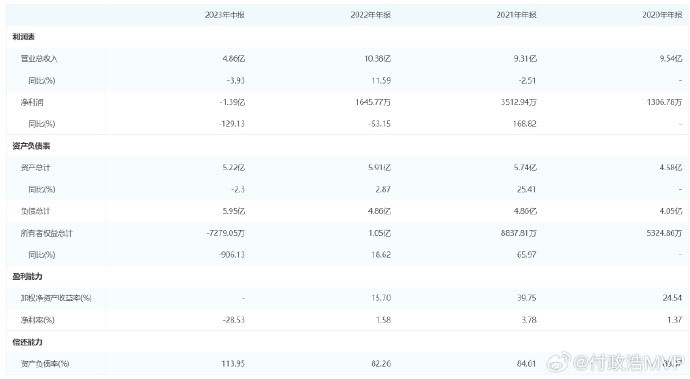Image resolution: width=690 pixels, height=379 pixels.
Task: Select the 利润表 section heading
Action: click(23, 37)
